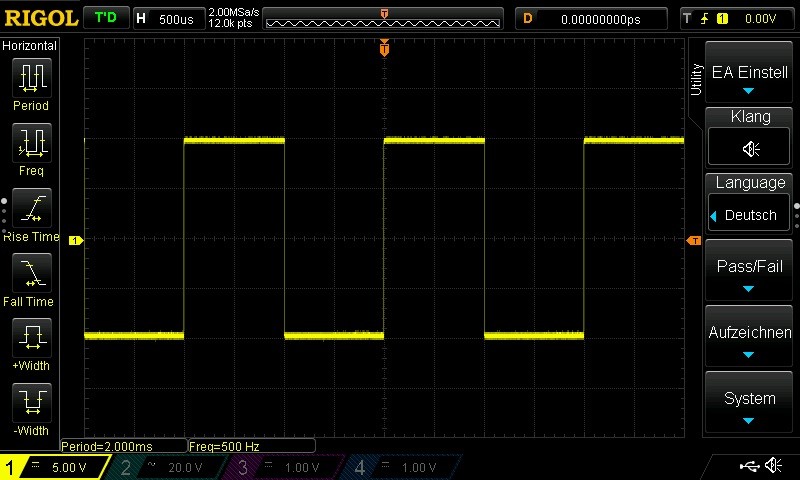Click the horizontal timebase 500us readout
This screenshot has width=800, height=480.
pyautogui.click(x=166, y=19)
